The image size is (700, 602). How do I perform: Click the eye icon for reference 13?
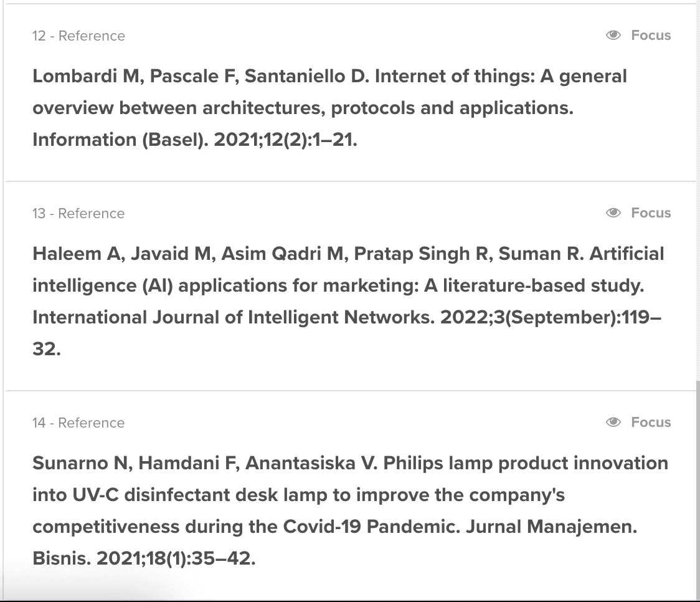click(x=613, y=213)
